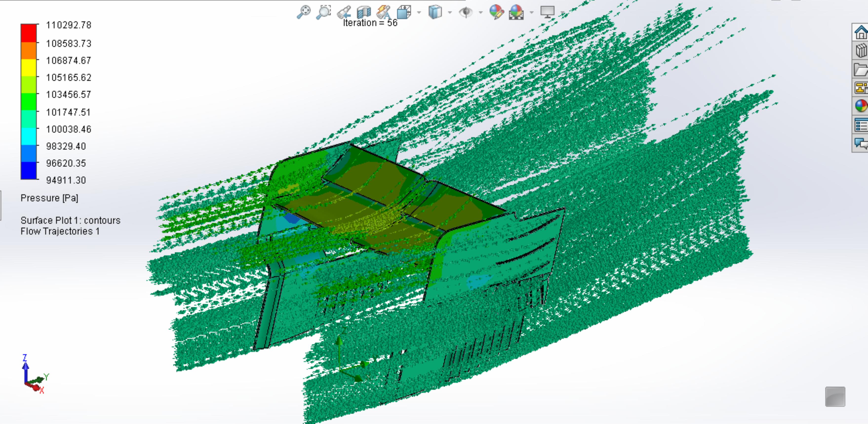Image resolution: width=868 pixels, height=424 pixels.
Task: Click the legend value 108583.73
Action: [x=69, y=43]
